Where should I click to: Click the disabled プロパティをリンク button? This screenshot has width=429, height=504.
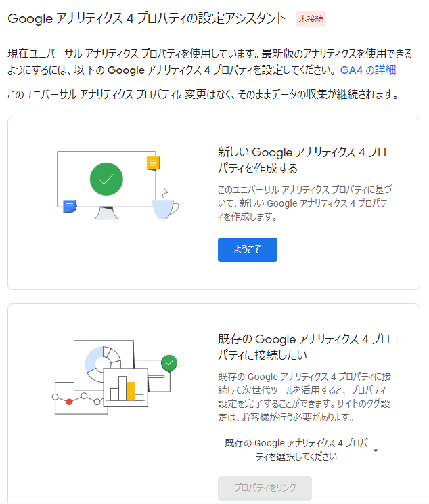(265, 488)
